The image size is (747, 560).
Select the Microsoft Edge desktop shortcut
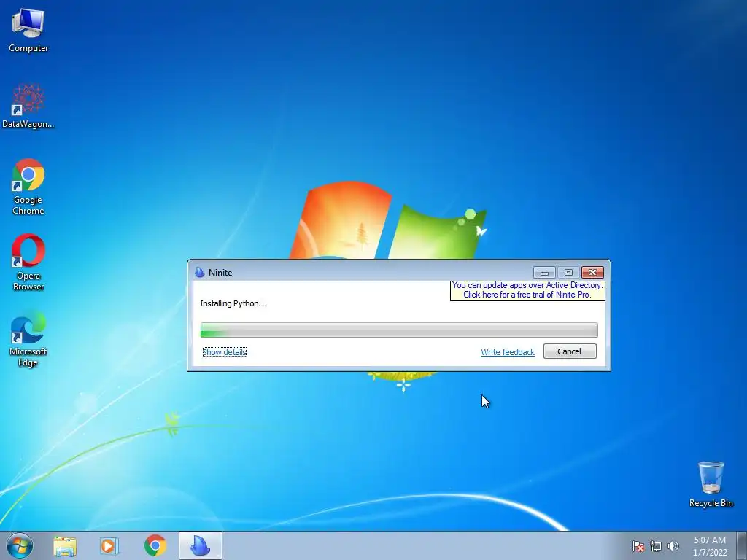tap(28, 338)
